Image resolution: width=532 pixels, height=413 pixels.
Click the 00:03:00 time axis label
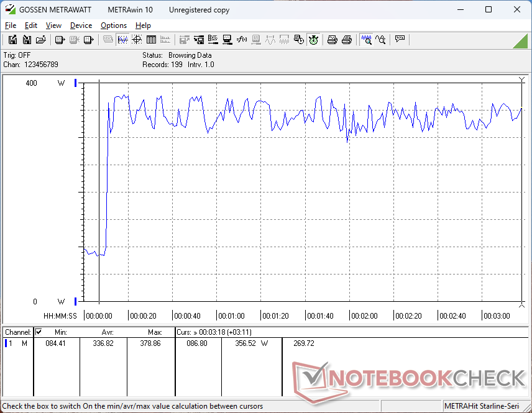point(497,316)
